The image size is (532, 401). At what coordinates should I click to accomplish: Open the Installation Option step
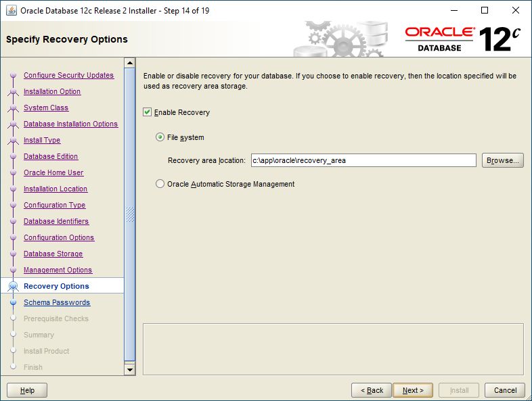point(52,91)
